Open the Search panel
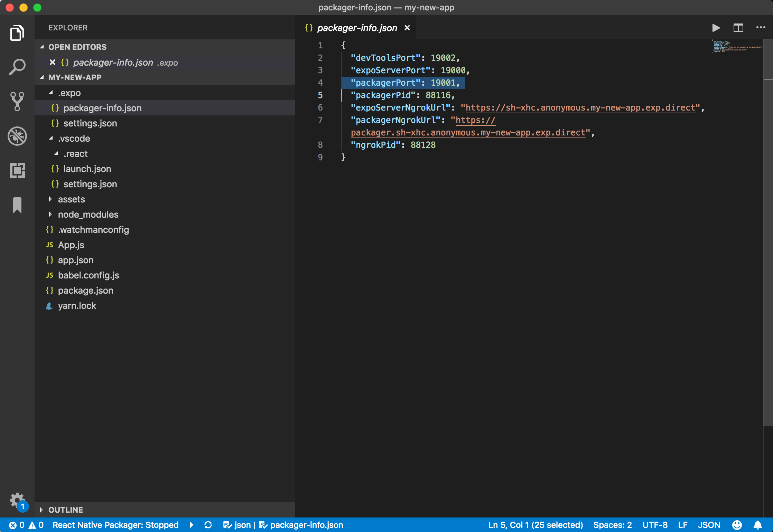 tap(17, 66)
